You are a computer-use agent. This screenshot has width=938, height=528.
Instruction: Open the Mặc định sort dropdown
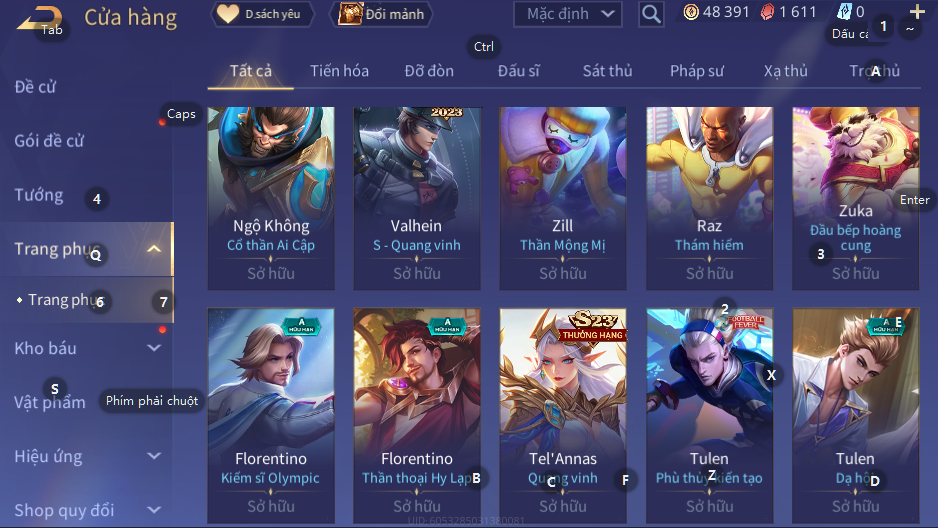pos(568,14)
